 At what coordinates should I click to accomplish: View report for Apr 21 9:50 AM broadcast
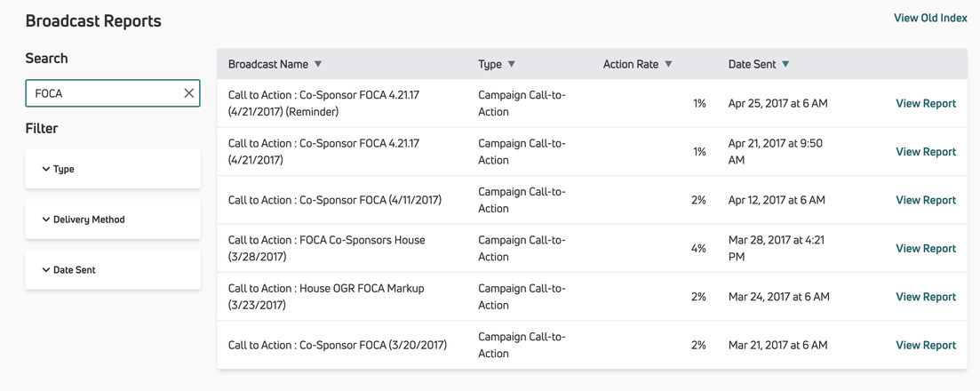(x=925, y=152)
